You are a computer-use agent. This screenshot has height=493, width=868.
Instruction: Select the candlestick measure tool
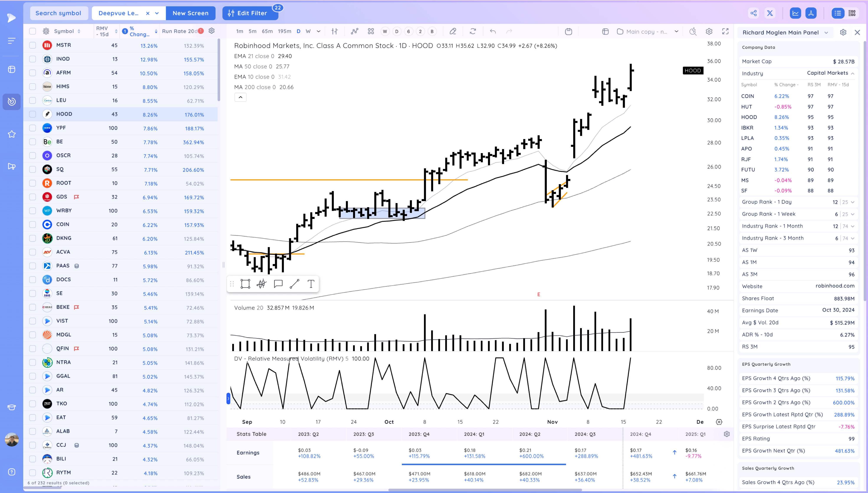point(261,284)
